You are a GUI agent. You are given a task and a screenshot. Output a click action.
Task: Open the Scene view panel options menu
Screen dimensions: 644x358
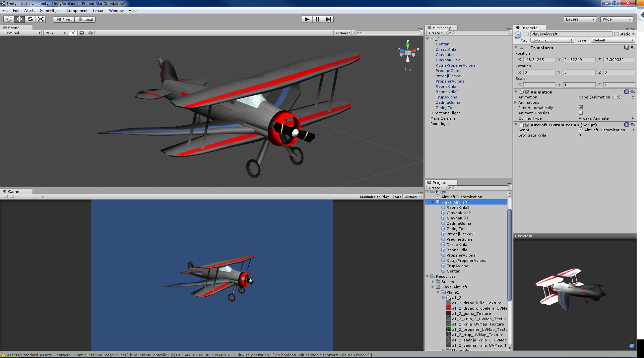point(420,29)
